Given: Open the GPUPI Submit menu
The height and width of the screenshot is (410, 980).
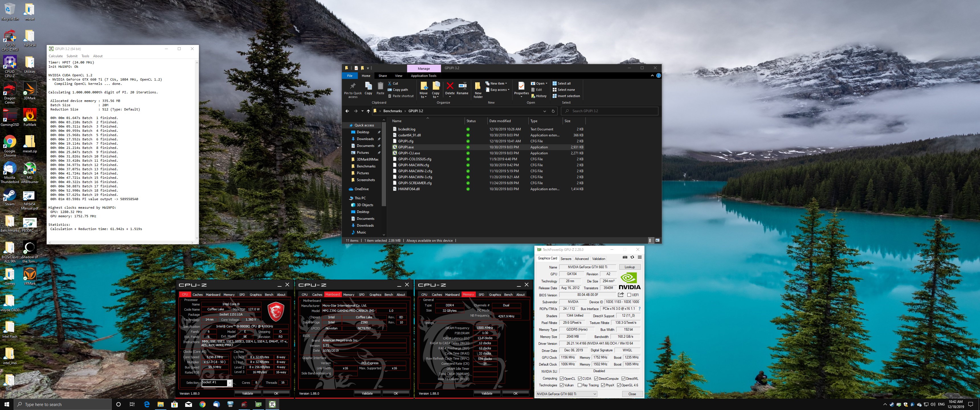Looking at the screenshot, I should coord(72,56).
